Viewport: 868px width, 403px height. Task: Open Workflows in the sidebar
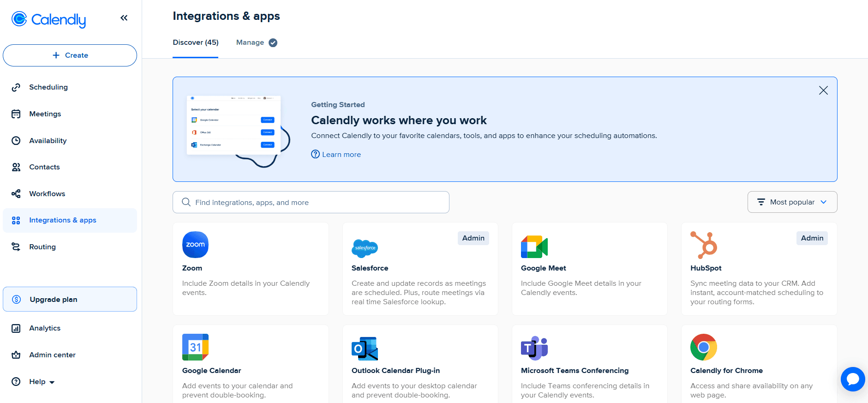(70, 194)
